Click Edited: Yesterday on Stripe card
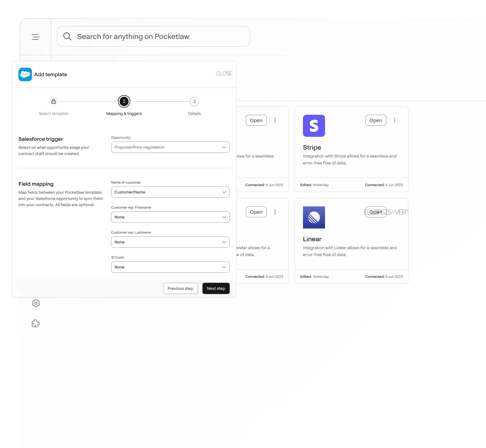Viewport: 486px width, 448px height. point(314,185)
